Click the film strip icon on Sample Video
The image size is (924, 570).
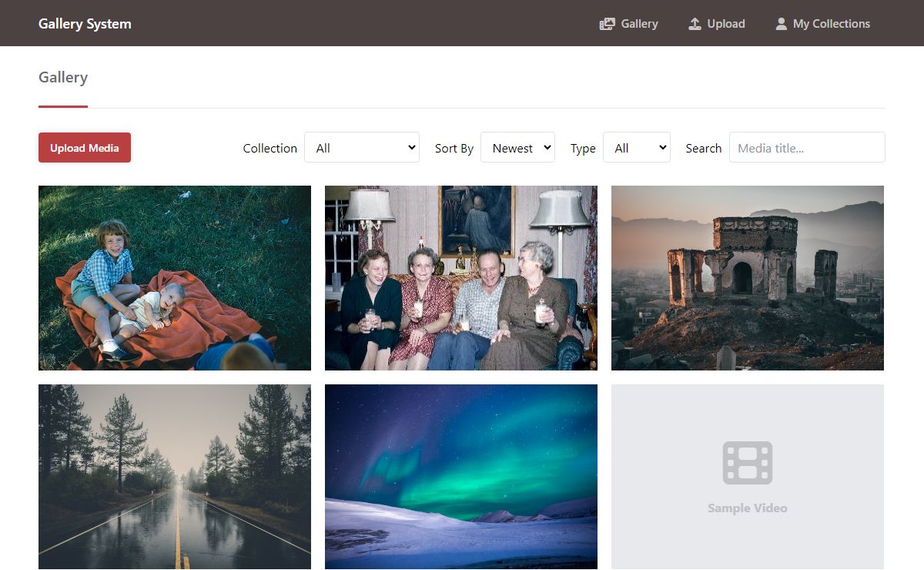coord(747,463)
